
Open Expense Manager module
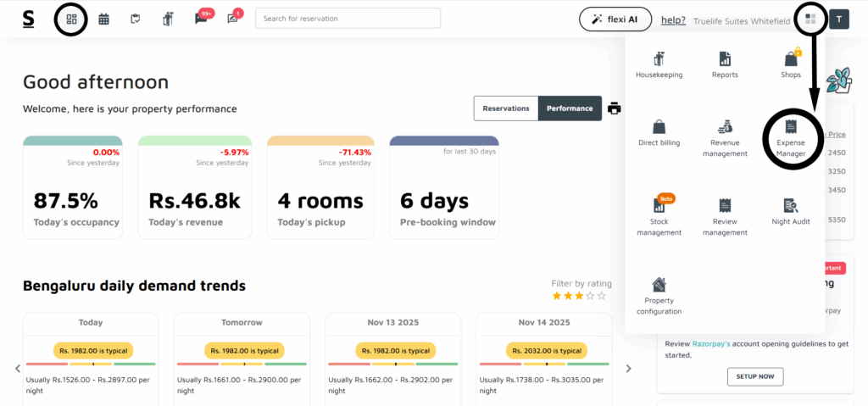[x=790, y=136]
